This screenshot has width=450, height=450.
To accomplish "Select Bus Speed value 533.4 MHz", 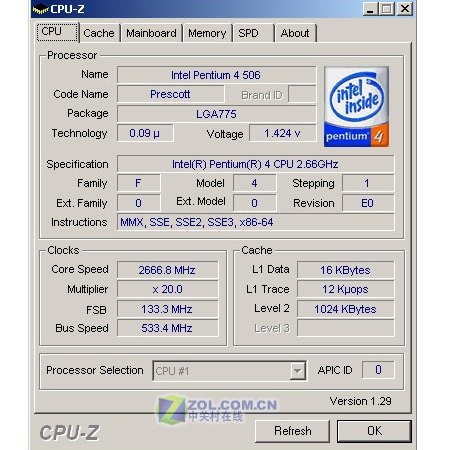I will (167, 328).
